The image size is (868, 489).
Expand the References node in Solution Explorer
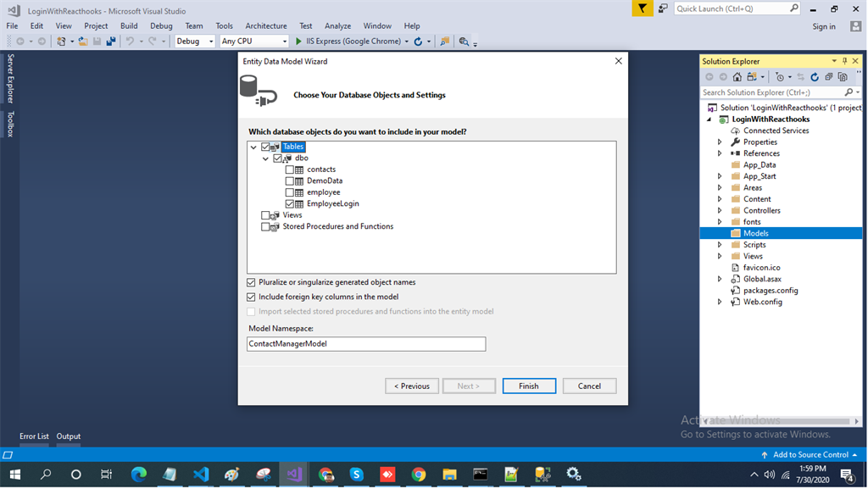(x=720, y=153)
